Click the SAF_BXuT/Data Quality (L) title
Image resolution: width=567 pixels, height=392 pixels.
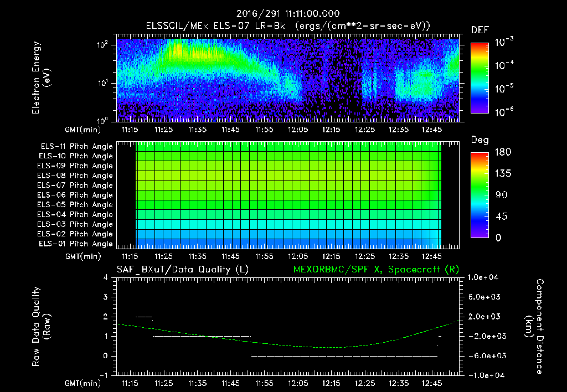coord(183,270)
